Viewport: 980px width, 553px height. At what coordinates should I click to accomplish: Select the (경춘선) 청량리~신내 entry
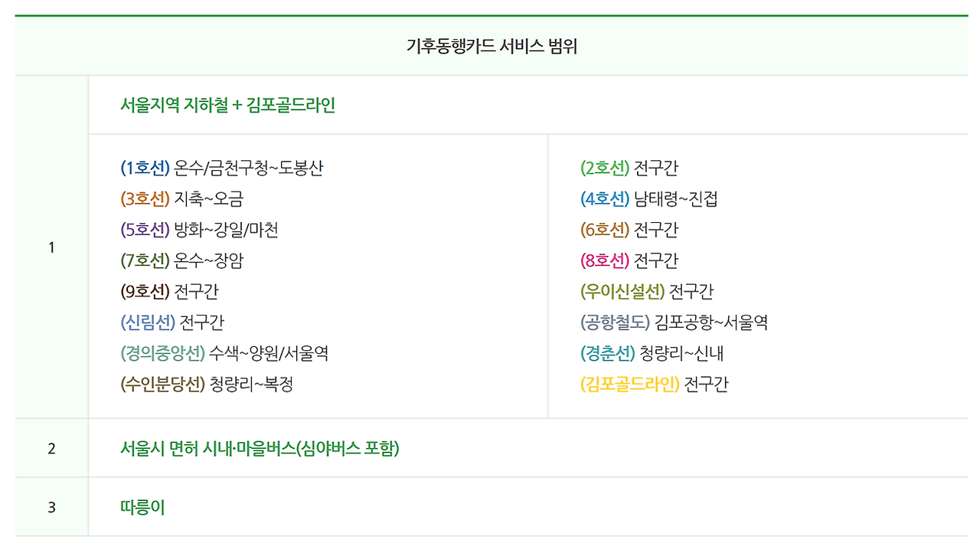(x=652, y=353)
